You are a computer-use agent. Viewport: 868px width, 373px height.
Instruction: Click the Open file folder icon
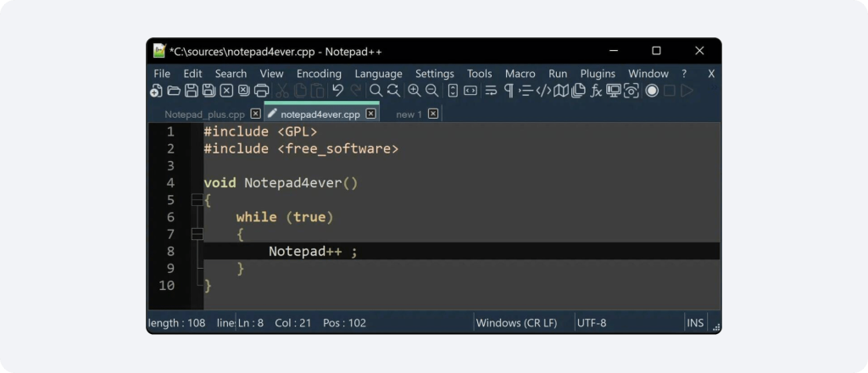(x=174, y=91)
